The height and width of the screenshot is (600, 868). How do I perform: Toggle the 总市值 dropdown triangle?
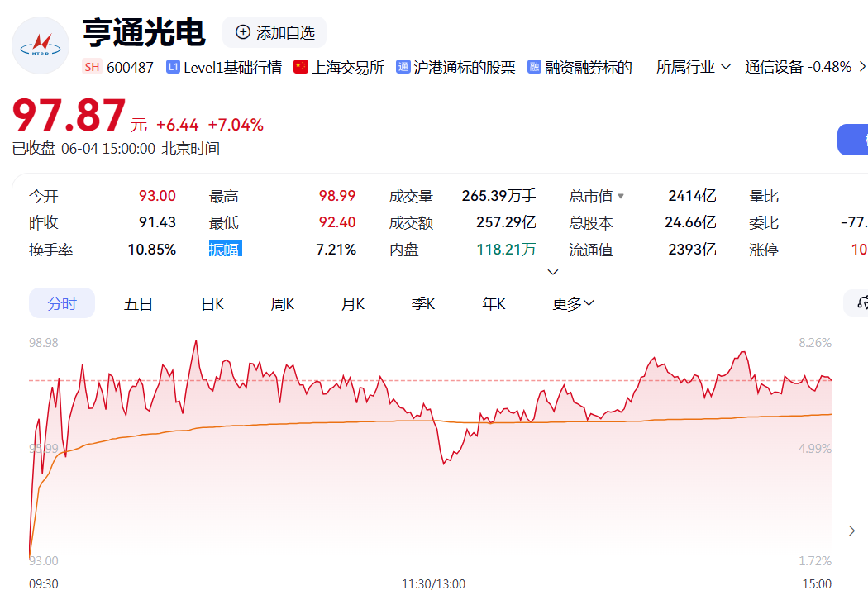tap(621, 196)
